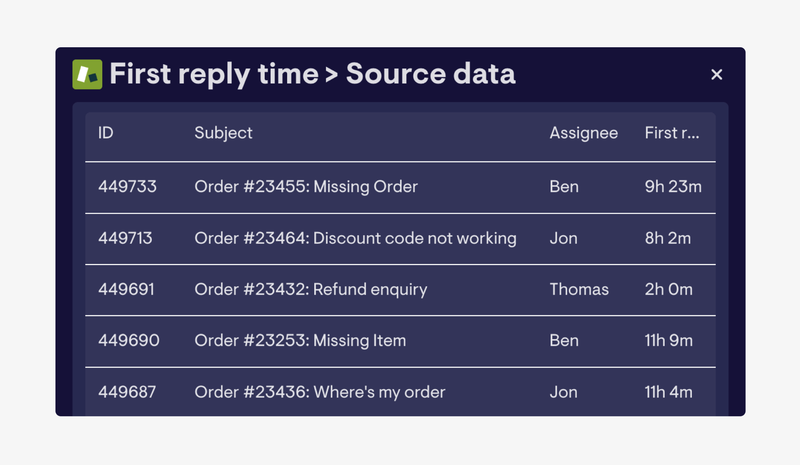
Task: Sort by the ID column header
Action: point(106,133)
